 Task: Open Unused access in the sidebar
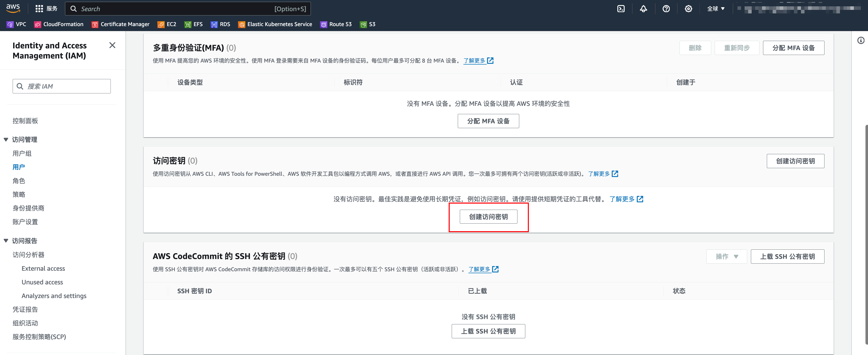click(42, 282)
